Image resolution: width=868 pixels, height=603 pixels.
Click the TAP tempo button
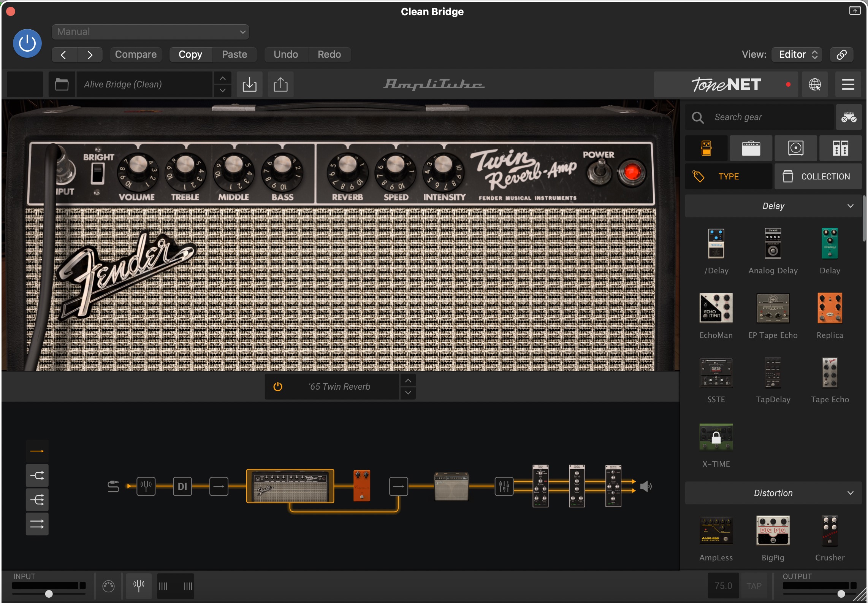[754, 586]
